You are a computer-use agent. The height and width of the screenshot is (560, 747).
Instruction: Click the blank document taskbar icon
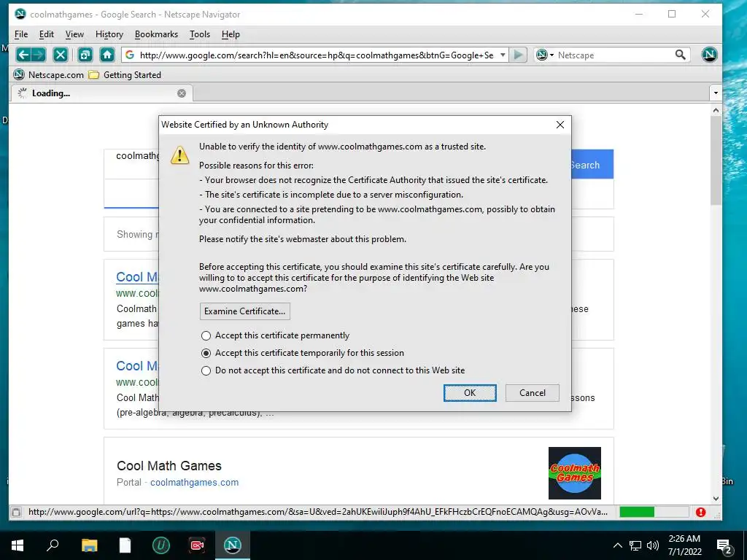[x=125, y=545]
